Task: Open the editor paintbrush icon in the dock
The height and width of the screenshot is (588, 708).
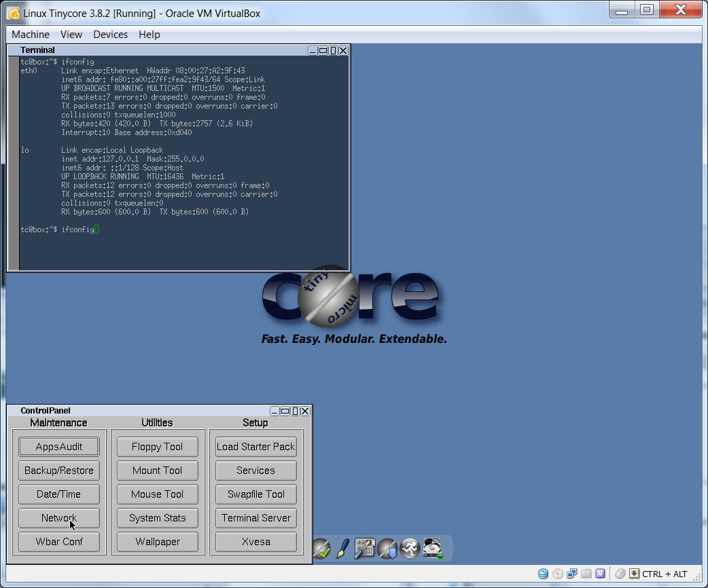Action: (342, 549)
